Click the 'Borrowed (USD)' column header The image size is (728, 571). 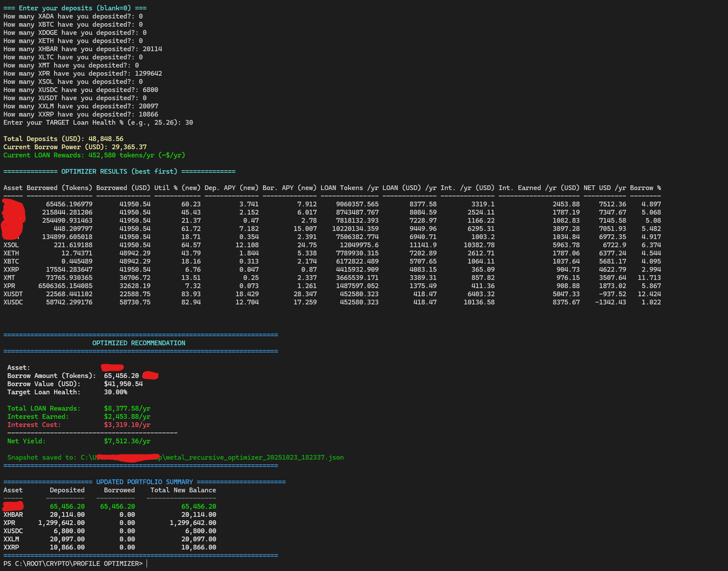[x=123, y=188]
